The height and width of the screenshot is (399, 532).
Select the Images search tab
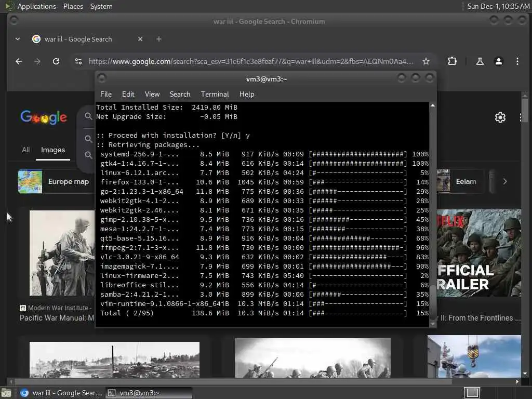(x=53, y=150)
